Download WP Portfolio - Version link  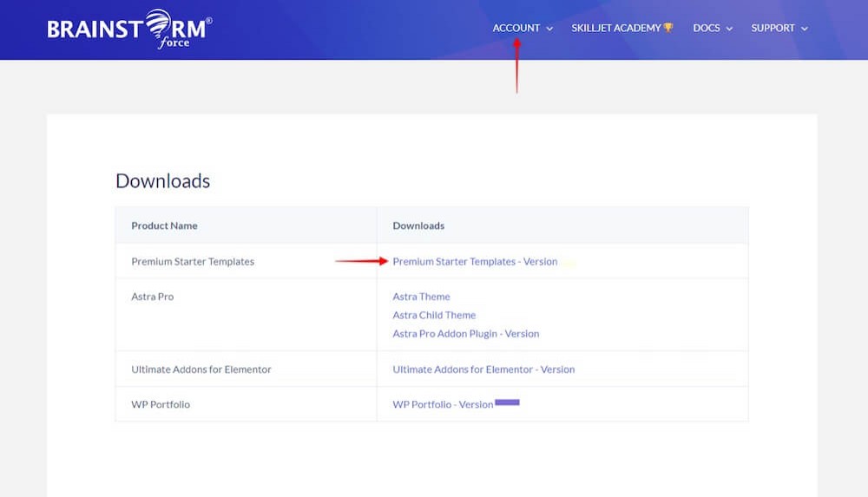click(443, 404)
